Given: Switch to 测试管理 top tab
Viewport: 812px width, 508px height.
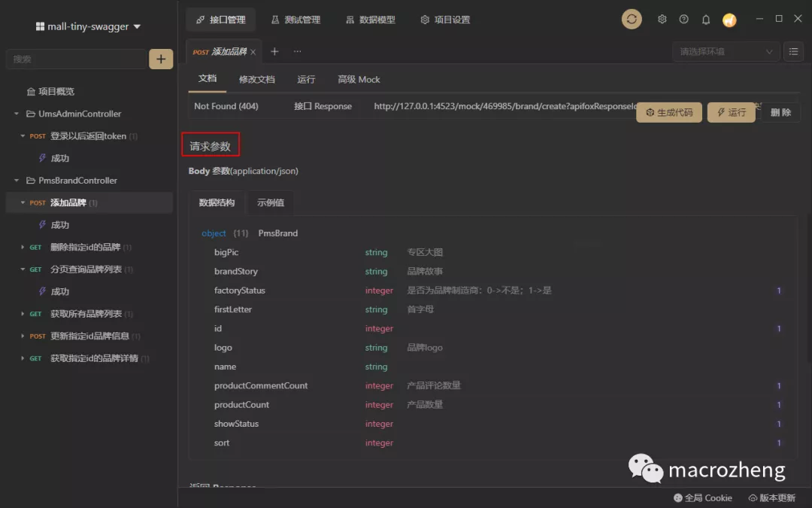Looking at the screenshot, I should tap(295, 20).
